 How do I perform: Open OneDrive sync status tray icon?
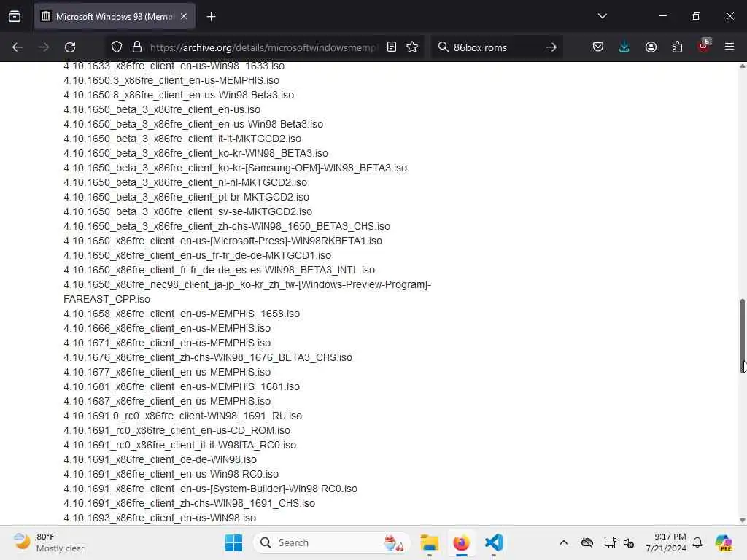coord(587,542)
